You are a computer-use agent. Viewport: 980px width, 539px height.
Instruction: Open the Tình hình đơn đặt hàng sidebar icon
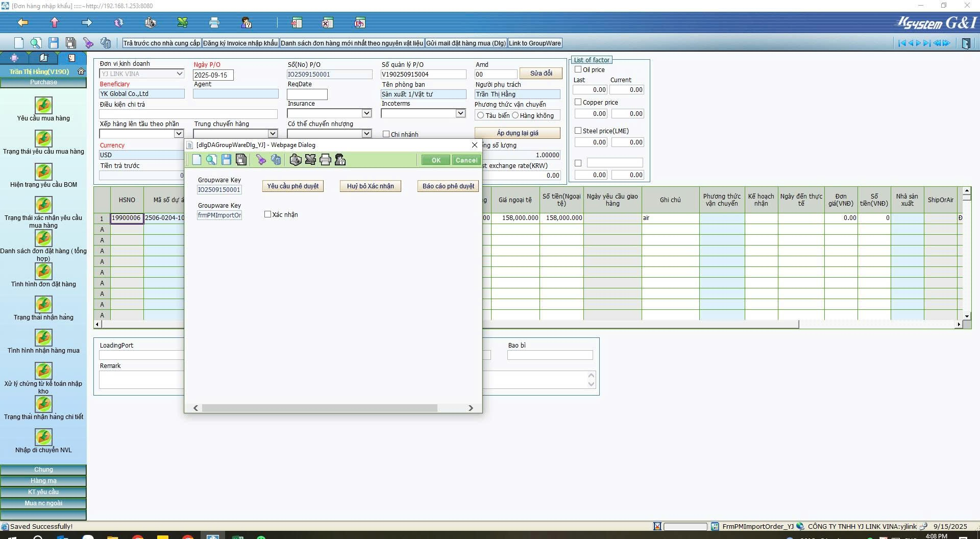[x=43, y=272]
